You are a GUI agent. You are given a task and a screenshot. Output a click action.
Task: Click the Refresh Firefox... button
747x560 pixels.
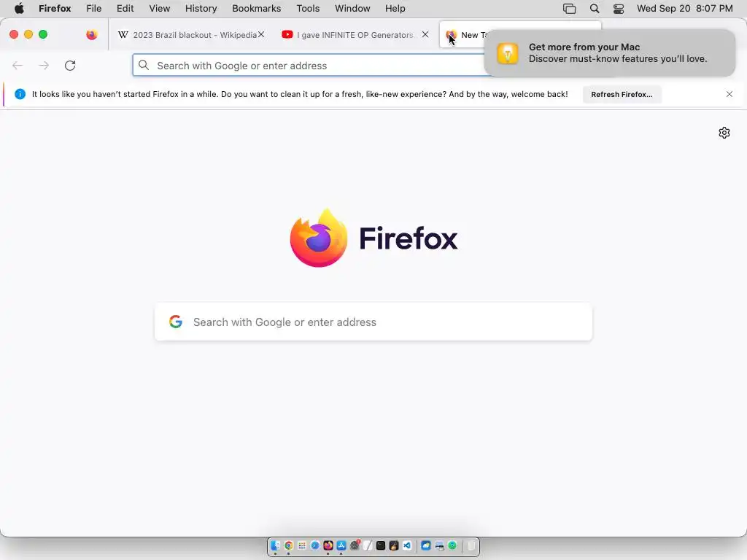tap(622, 94)
